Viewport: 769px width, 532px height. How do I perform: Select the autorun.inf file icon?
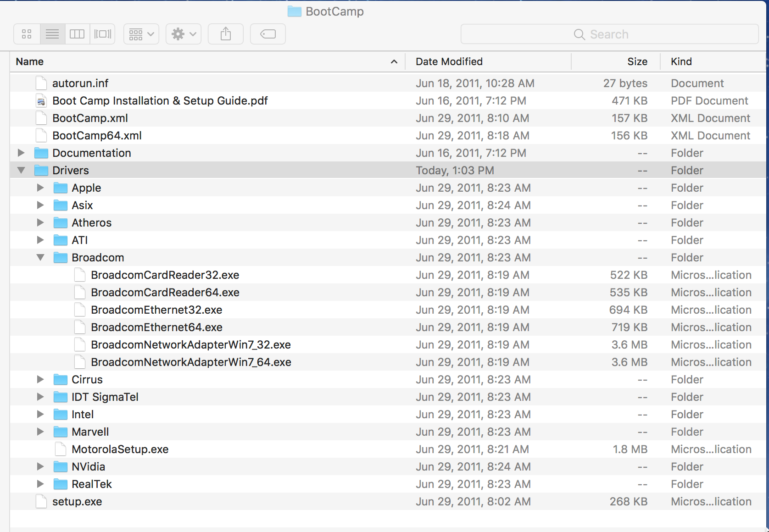pos(41,83)
